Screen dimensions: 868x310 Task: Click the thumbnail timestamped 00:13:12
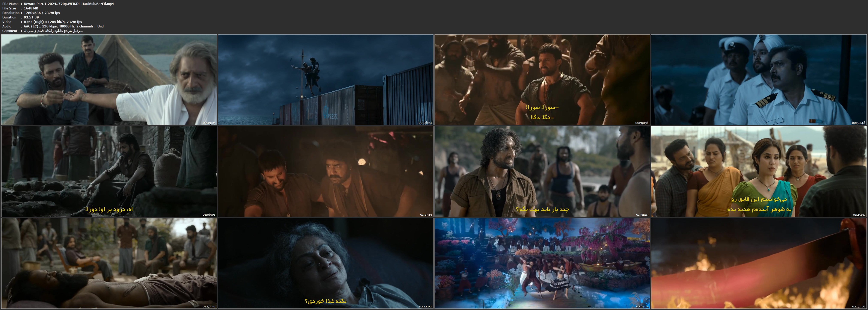(109, 80)
